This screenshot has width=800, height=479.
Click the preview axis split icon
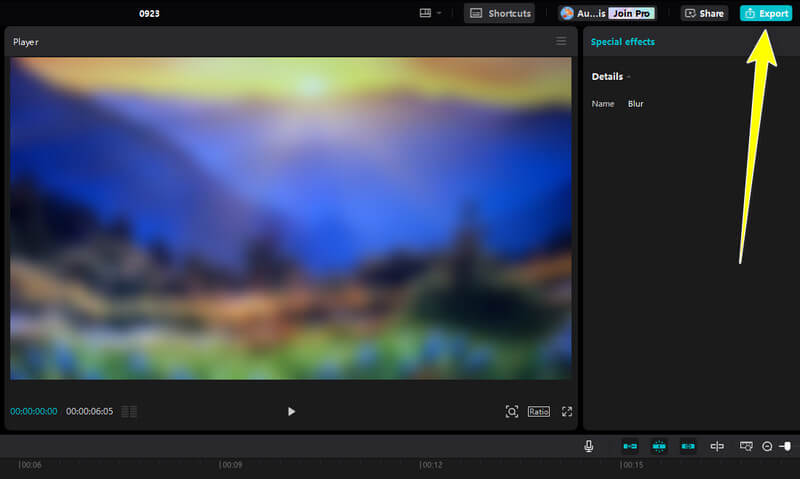click(x=717, y=446)
